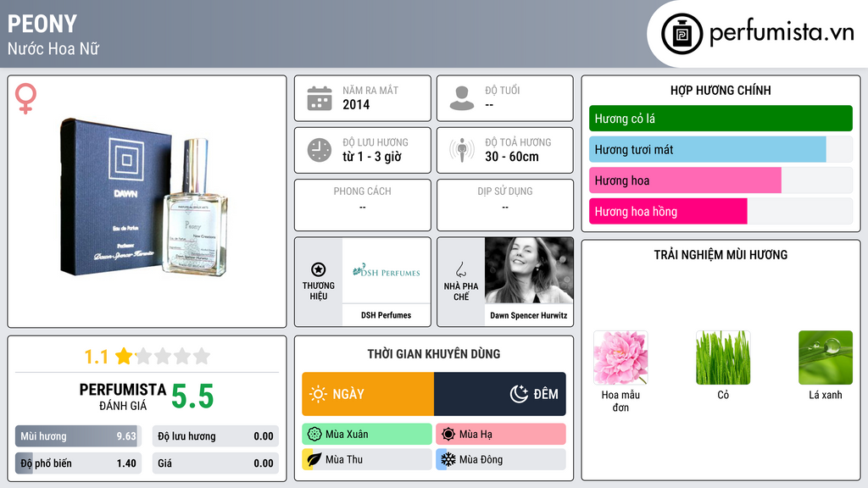Click the sun icon for Mùa Hạ
This screenshot has width=868, height=488.
pos(448,435)
